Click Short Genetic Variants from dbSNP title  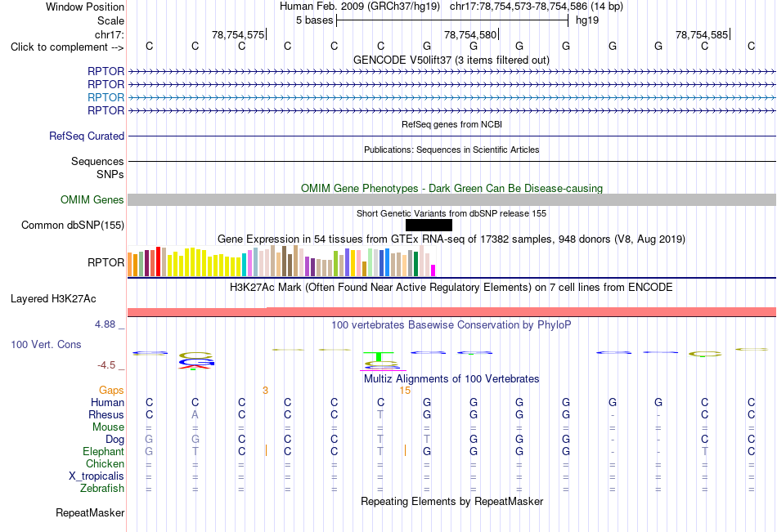451,213
